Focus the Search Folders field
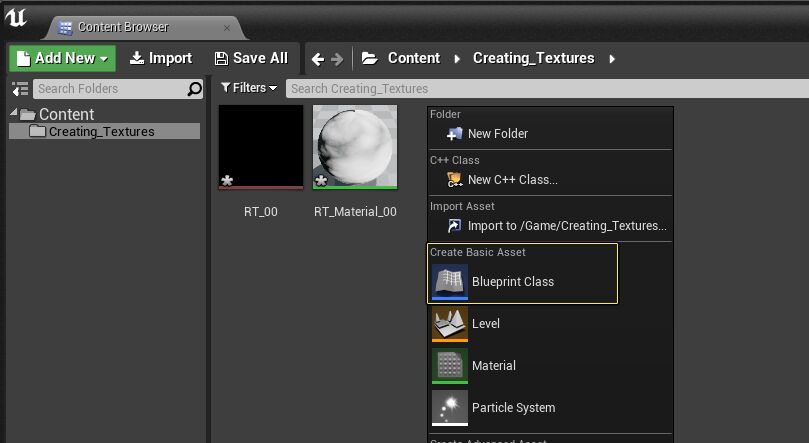Image resolution: width=809 pixels, height=443 pixels. (118, 89)
